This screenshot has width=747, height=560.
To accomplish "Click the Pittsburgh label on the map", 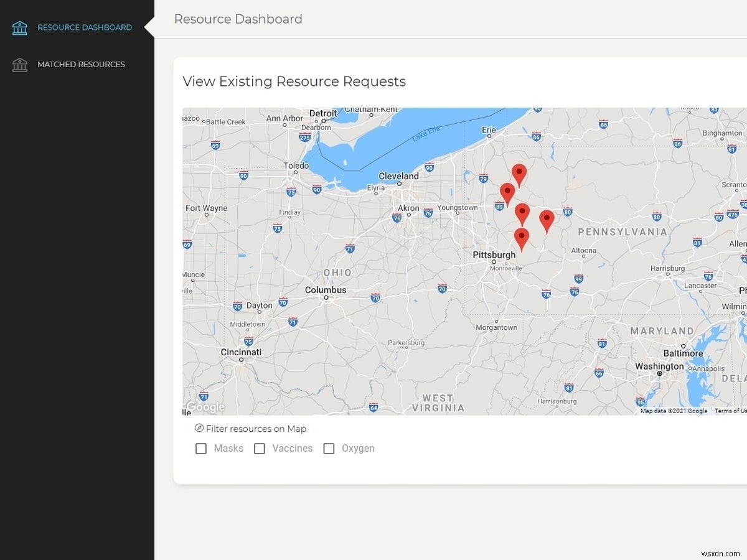I will (494, 254).
